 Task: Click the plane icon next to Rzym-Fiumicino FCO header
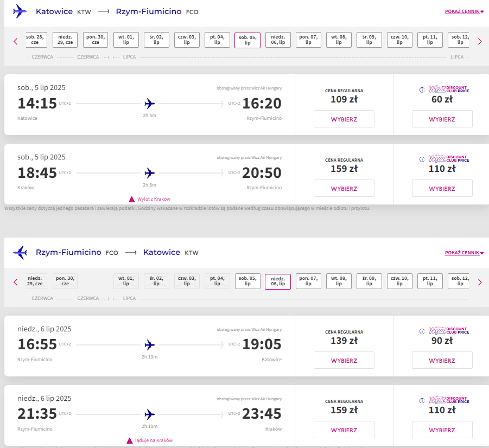tap(20, 252)
